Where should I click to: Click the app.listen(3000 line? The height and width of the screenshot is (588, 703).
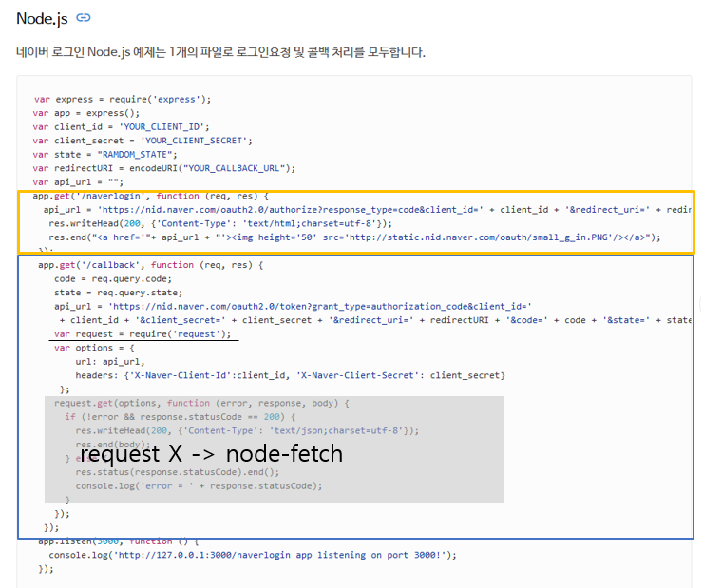pyautogui.click(x=119, y=541)
